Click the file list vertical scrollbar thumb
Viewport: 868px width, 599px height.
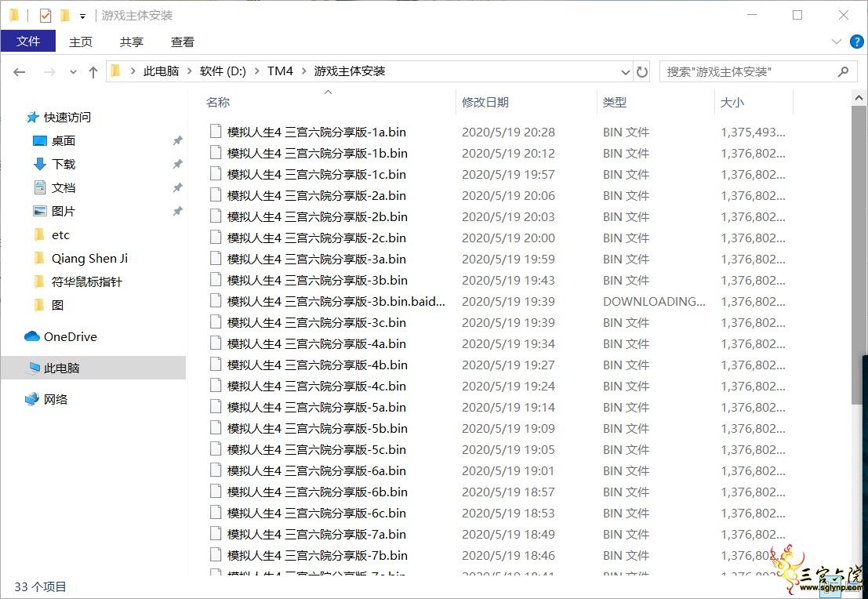coord(859,256)
